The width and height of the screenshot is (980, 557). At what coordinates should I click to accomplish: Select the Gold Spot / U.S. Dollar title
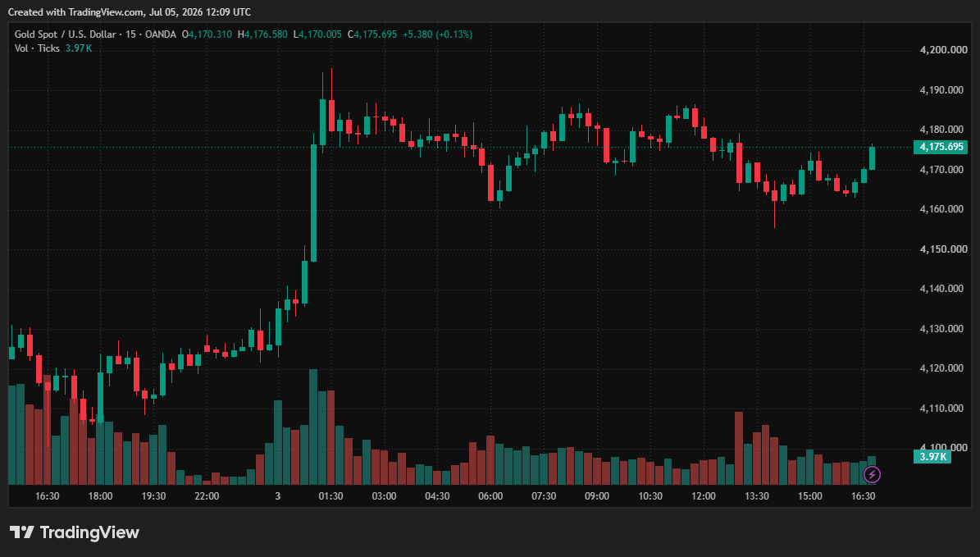tap(65, 34)
